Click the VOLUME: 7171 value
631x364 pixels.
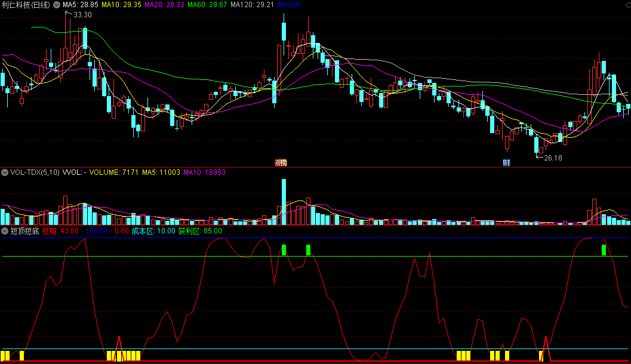click(114, 172)
